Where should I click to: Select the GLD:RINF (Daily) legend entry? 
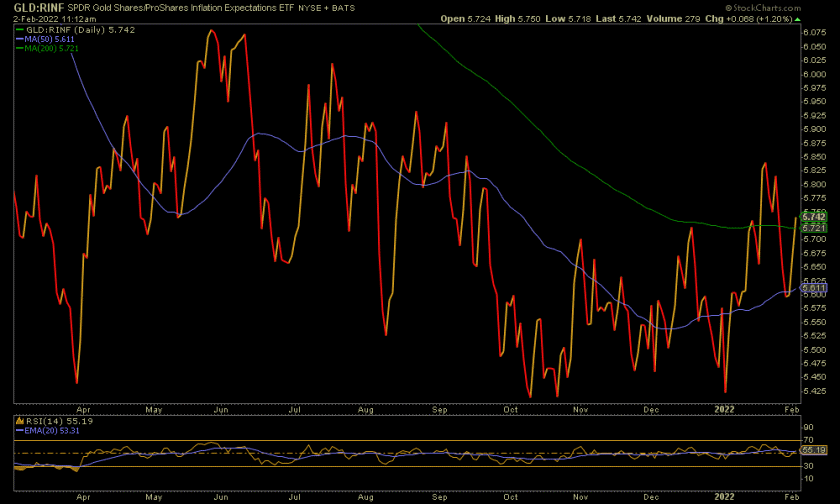point(62,30)
